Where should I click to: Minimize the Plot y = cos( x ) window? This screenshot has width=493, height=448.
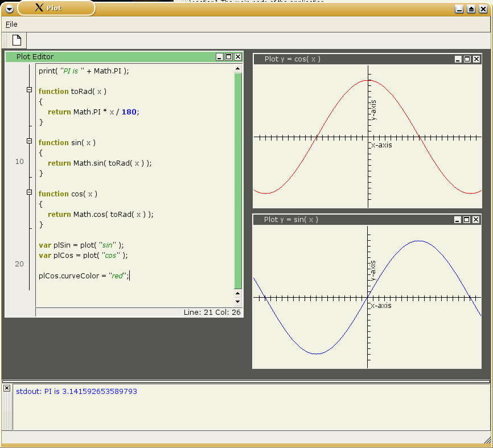pos(458,59)
